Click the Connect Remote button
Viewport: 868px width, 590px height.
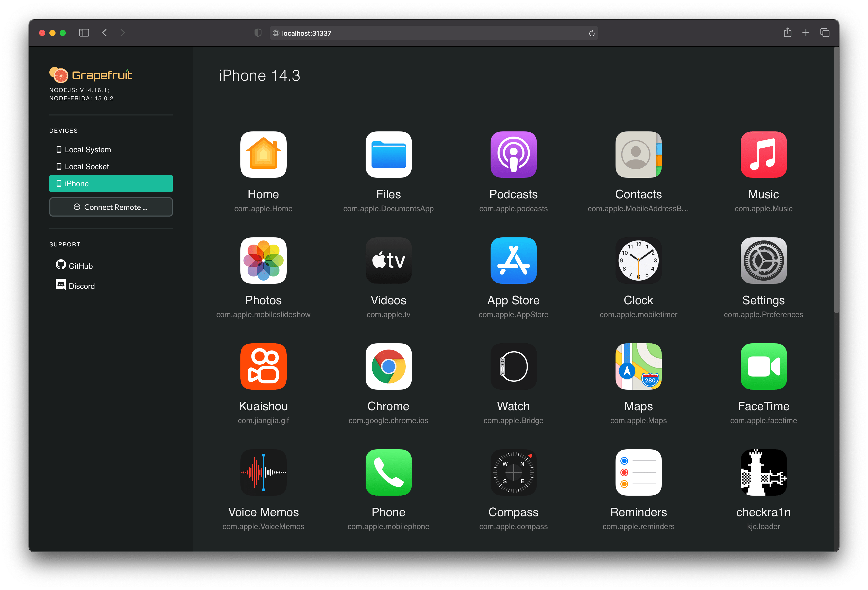111,207
